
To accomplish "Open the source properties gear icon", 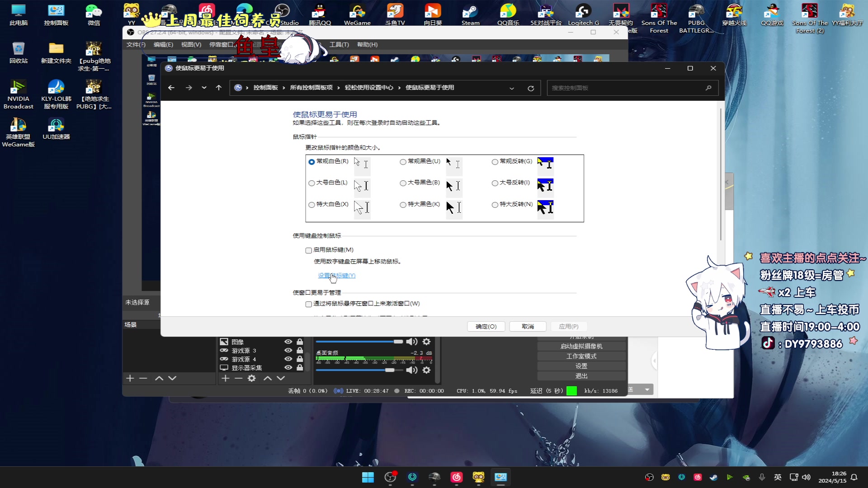I will click(252, 378).
